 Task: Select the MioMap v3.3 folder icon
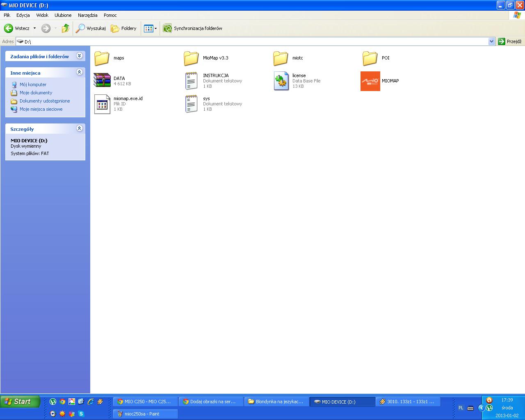click(x=191, y=58)
